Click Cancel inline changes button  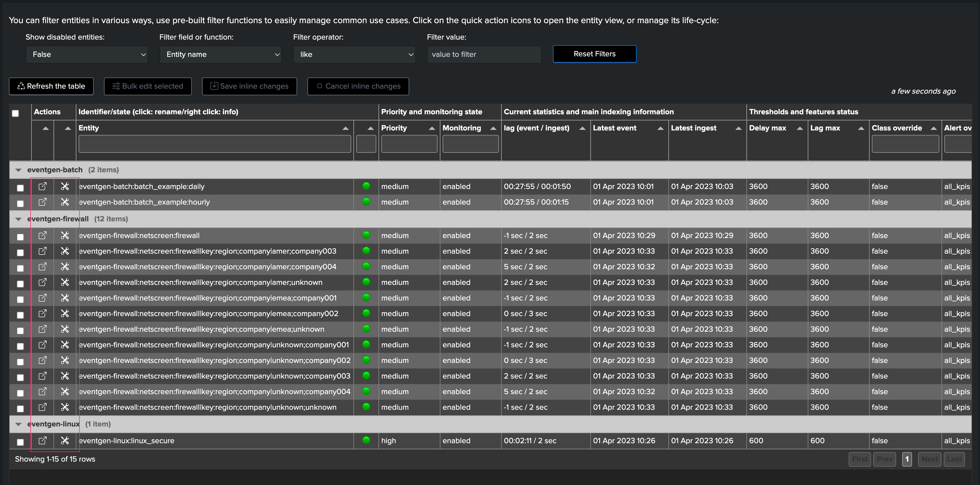tap(358, 86)
